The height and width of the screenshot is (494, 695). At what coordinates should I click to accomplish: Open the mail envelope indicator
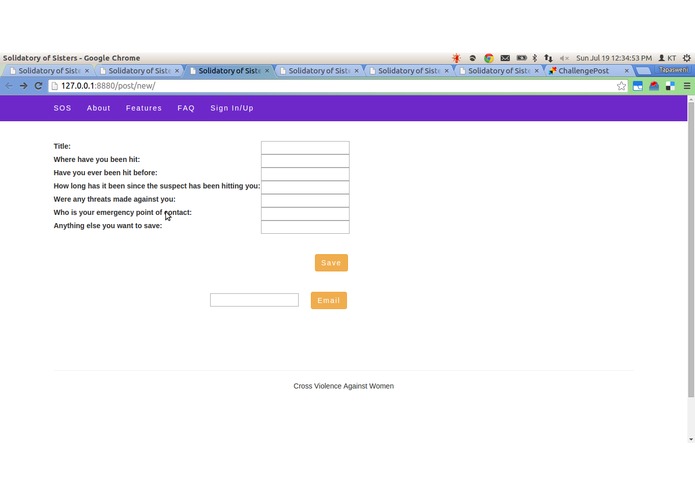(x=505, y=58)
